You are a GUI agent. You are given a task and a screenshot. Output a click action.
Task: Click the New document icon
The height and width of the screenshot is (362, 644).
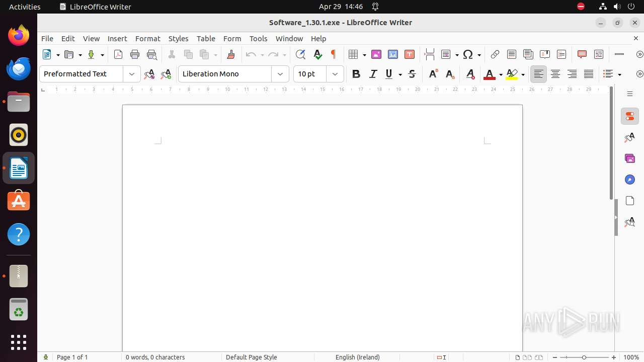tap(47, 54)
